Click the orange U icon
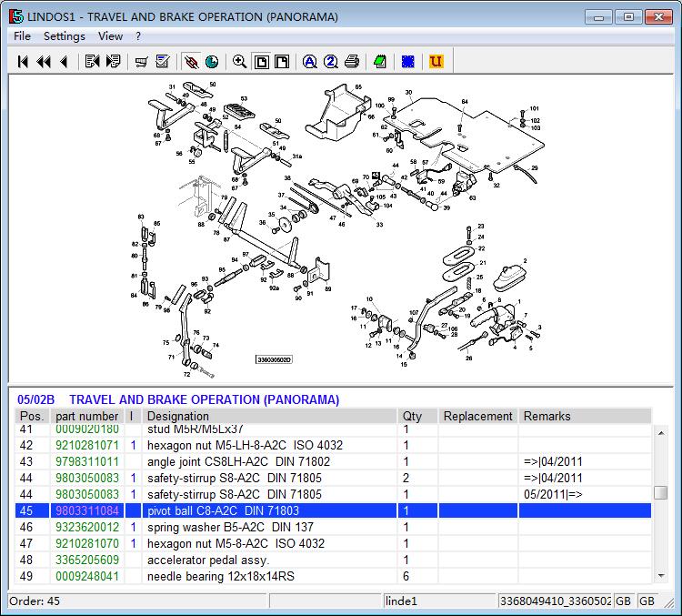This screenshot has width=682, height=616. pos(436,61)
